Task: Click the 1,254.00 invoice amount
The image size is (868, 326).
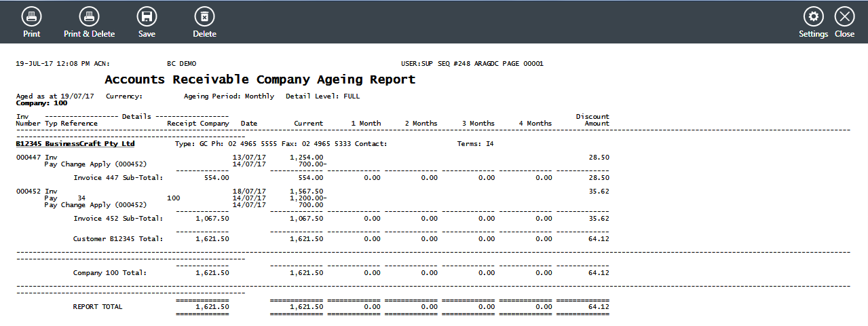Action: [306, 158]
